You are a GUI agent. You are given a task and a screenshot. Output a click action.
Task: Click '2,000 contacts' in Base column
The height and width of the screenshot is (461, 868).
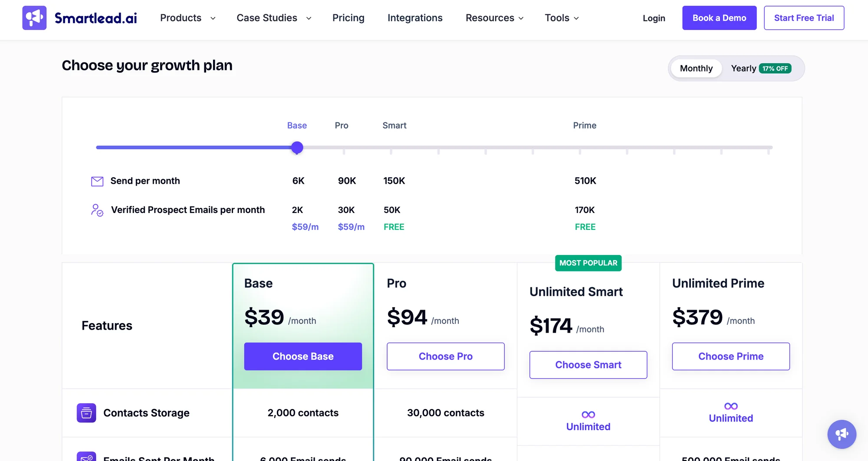point(303,413)
